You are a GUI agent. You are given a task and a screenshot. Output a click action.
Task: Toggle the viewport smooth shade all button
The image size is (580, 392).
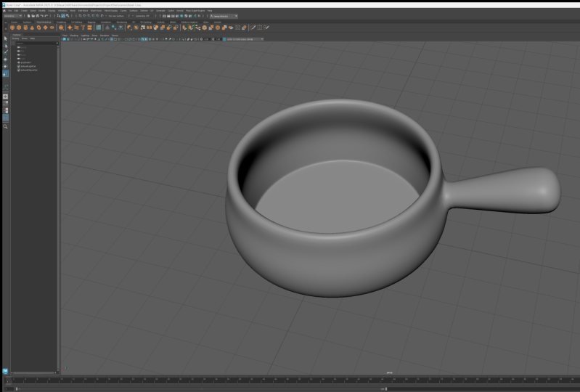pyautogui.click(x=143, y=38)
